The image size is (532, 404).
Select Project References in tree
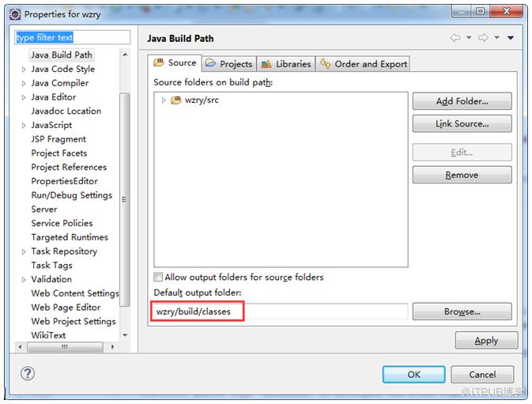click(69, 168)
